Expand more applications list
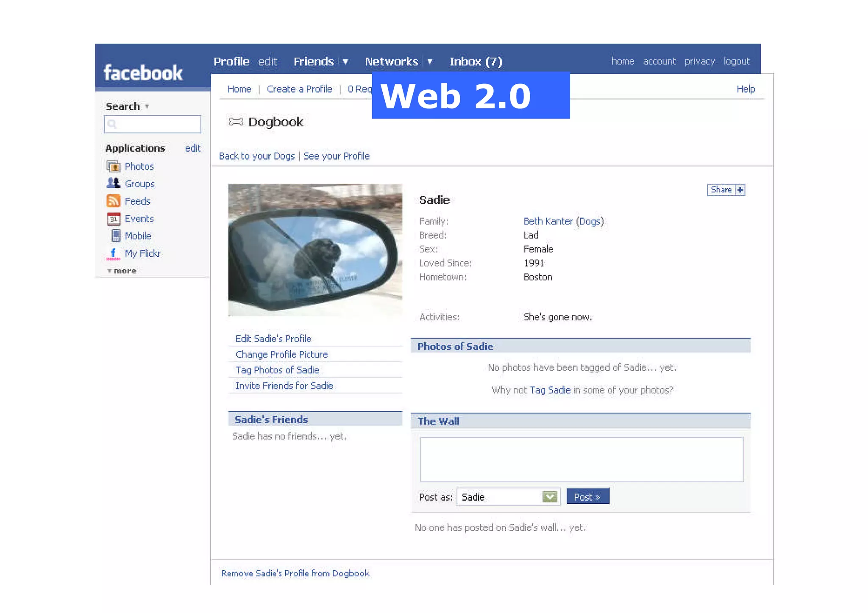Viewport: 868px width, 613px height. click(122, 271)
